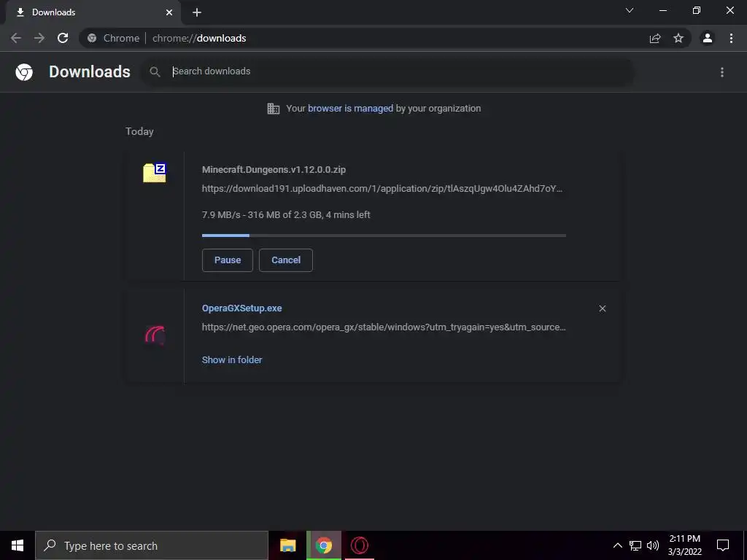This screenshot has width=747, height=560.
Task: Share this page via address bar icon
Action: point(655,38)
